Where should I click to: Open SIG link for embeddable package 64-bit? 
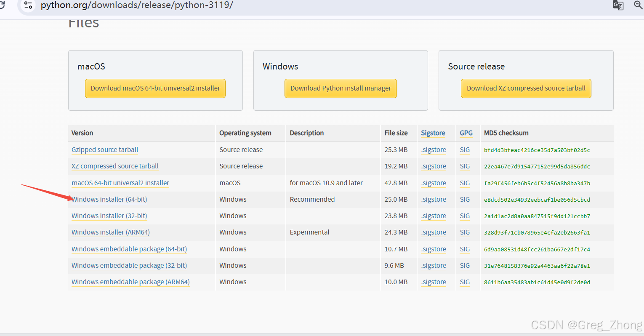point(465,249)
